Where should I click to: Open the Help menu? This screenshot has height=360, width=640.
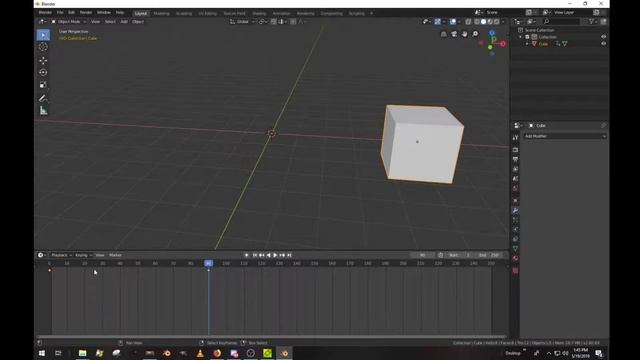coord(120,13)
